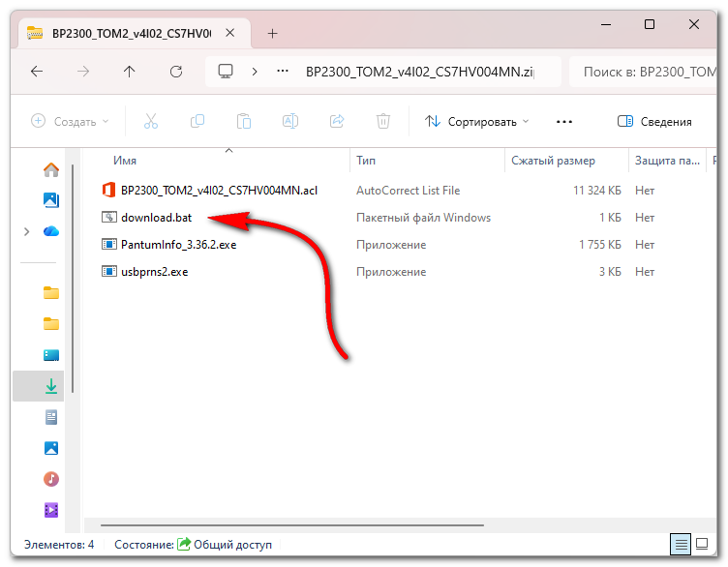
Task: Toggle the Сведения details pane
Action: (x=654, y=122)
